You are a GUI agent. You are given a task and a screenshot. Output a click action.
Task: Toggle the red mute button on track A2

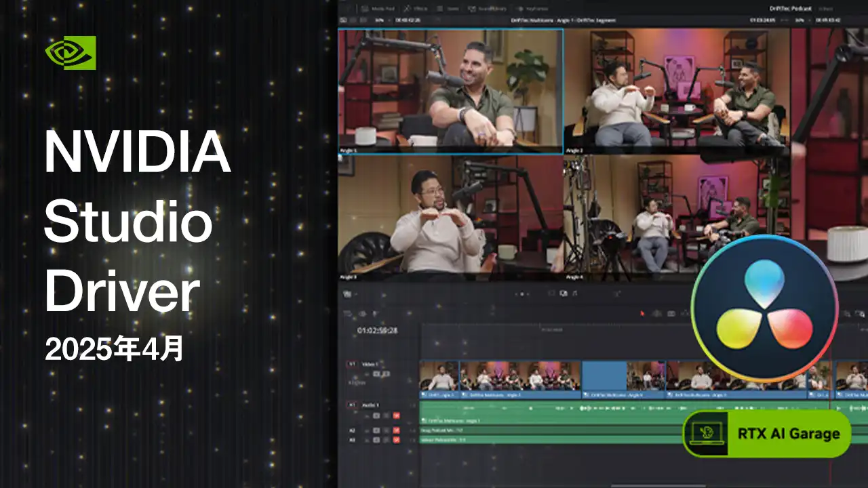pyautogui.click(x=397, y=430)
